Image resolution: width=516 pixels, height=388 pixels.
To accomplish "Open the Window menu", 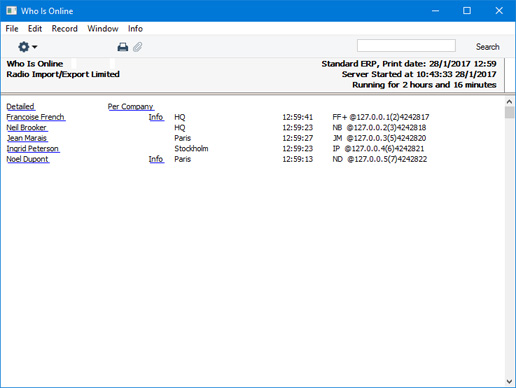I will 103,29.
